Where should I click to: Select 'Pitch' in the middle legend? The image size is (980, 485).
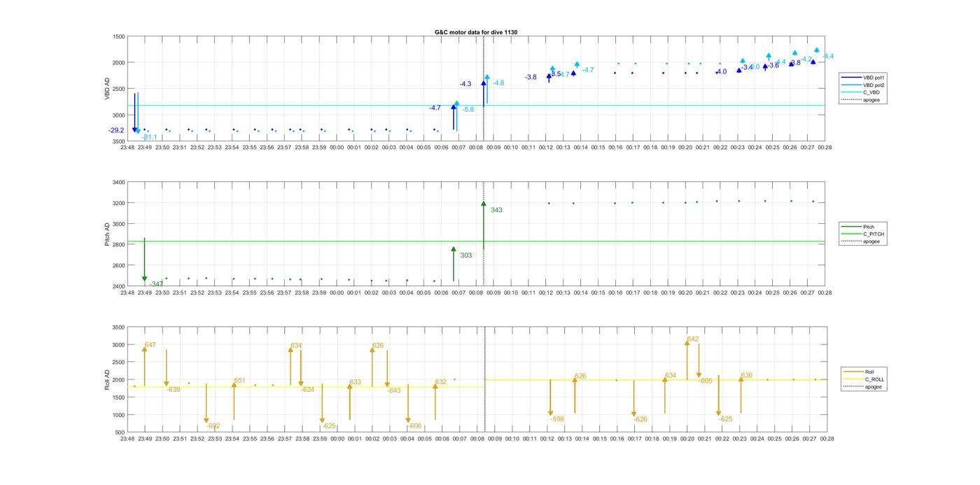(x=869, y=227)
